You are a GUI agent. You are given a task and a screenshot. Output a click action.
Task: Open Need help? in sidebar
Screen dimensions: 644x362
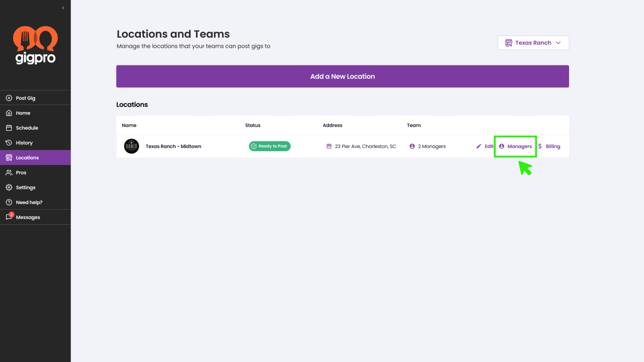35,202
